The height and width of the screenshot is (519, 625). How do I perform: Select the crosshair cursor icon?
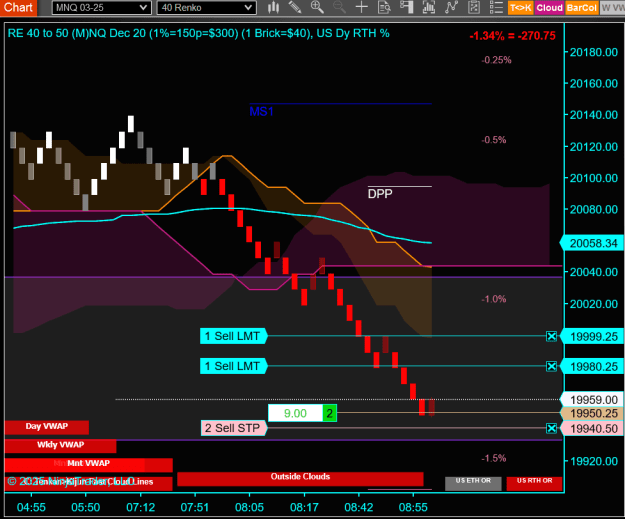click(362, 7)
